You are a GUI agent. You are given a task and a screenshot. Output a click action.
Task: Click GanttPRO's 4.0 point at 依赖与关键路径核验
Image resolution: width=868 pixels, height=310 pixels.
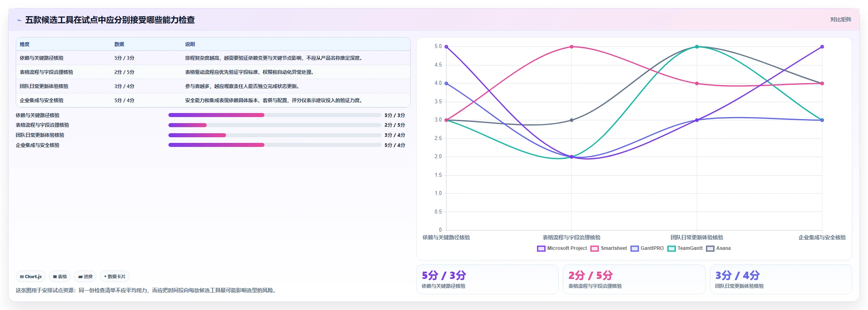pos(446,84)
